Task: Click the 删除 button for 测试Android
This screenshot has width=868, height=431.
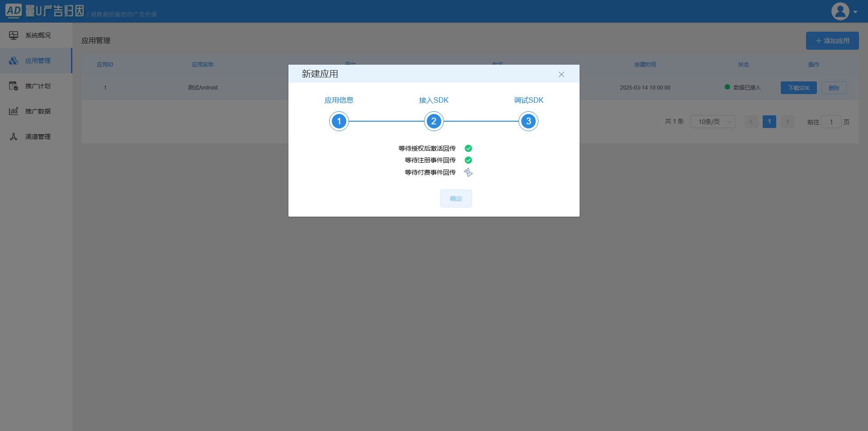Action: [834, 88]
